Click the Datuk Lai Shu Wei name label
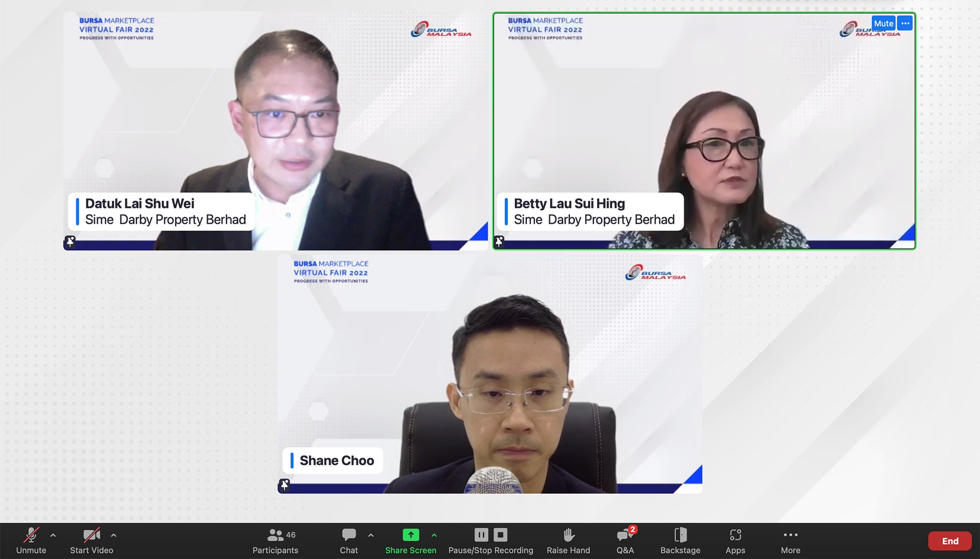The height and width of the screenshot is (559, 980). 161,211
